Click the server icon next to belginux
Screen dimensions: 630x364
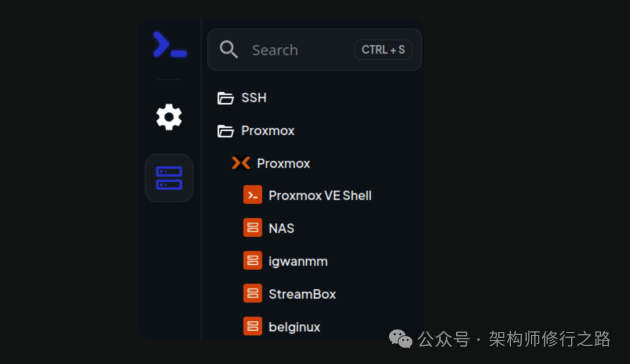click(x=253, y=326)
